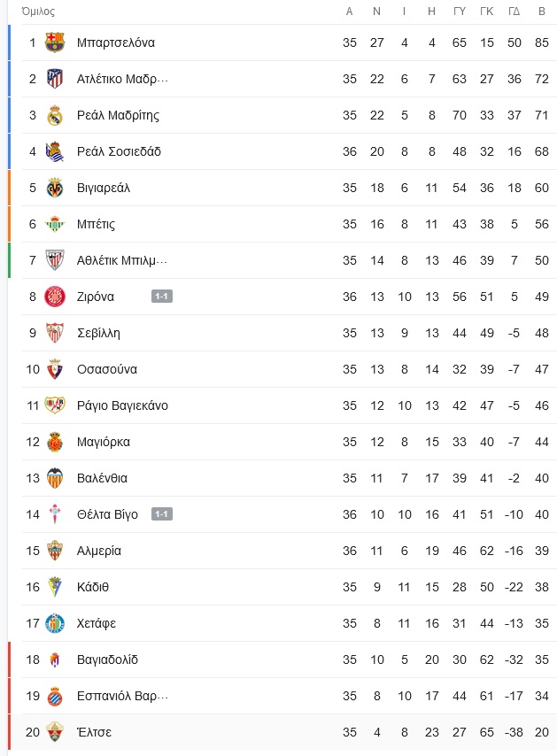557x756 pixels.
Task: Click the 1-1 score badge beside Θέλτα Βίγο
Action: [161, 514]
